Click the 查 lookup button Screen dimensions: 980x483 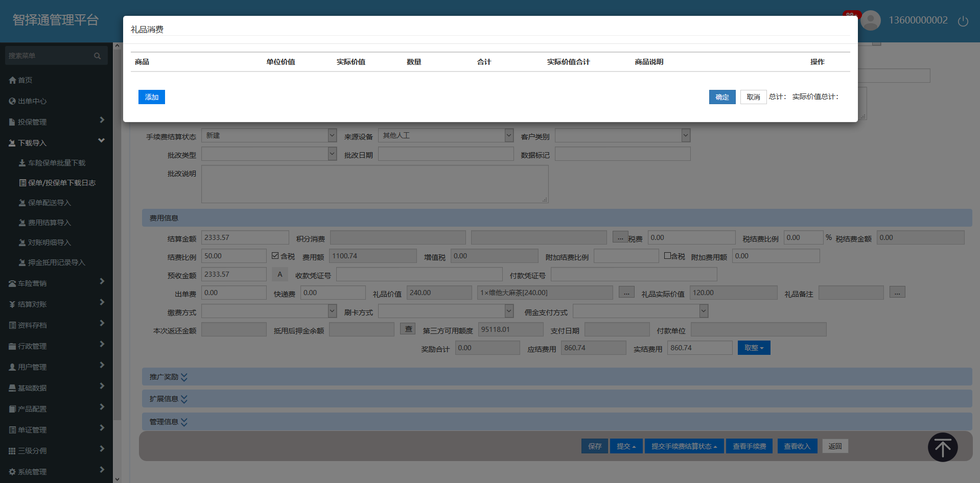(408, 329)
